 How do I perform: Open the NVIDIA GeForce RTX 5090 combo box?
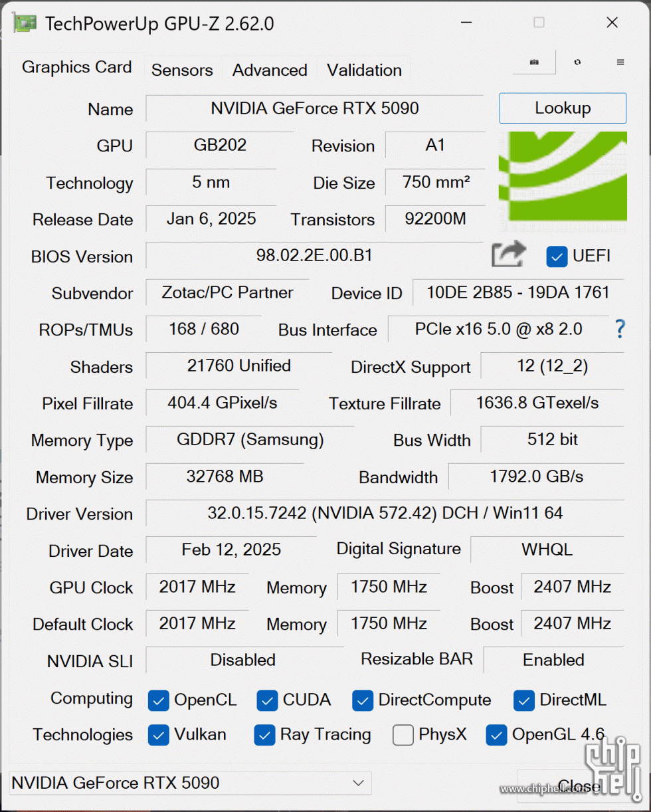point(190,783)
